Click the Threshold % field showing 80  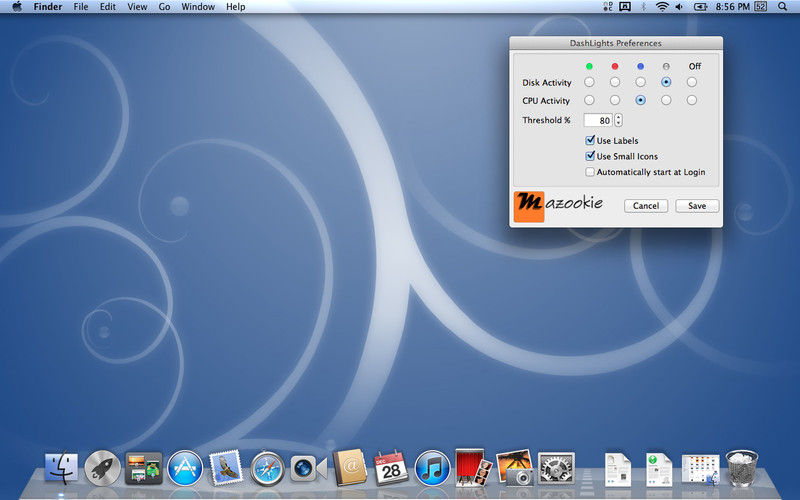pyautogui.click(x=598, y=120)
